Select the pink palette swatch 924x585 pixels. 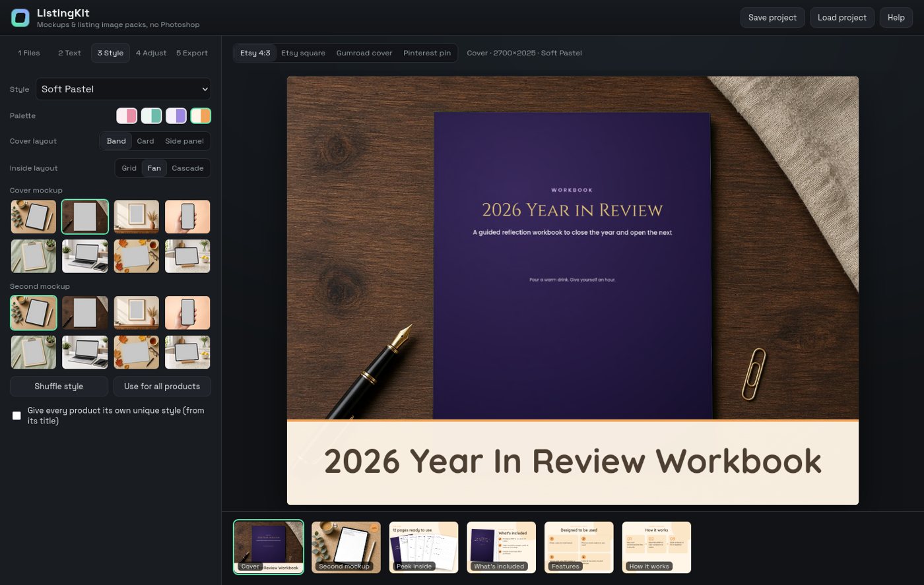(127, 116)
